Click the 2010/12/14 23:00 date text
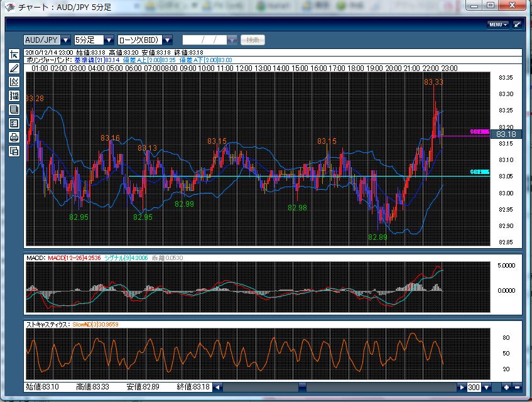Screen dimensions: 532x402 click(49, 53)
